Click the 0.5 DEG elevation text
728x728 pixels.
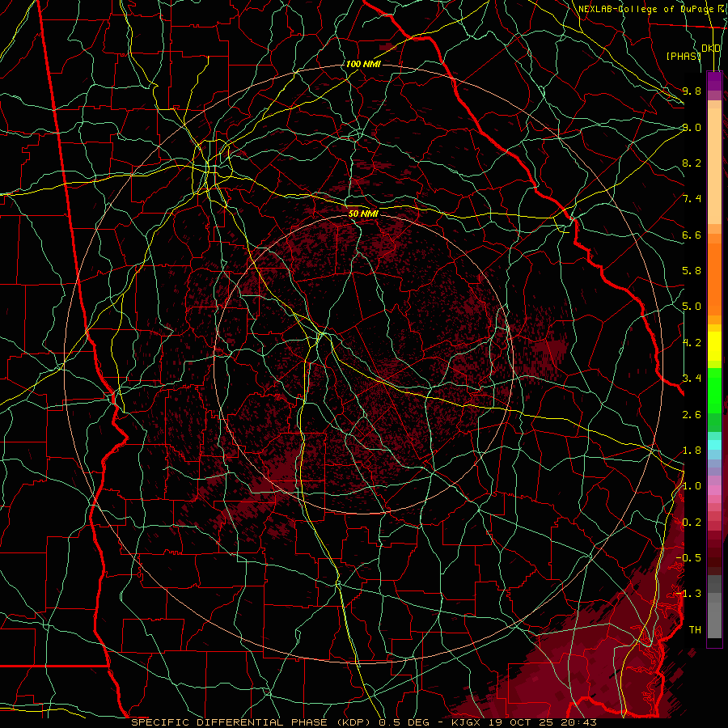[x=404, y=722]
